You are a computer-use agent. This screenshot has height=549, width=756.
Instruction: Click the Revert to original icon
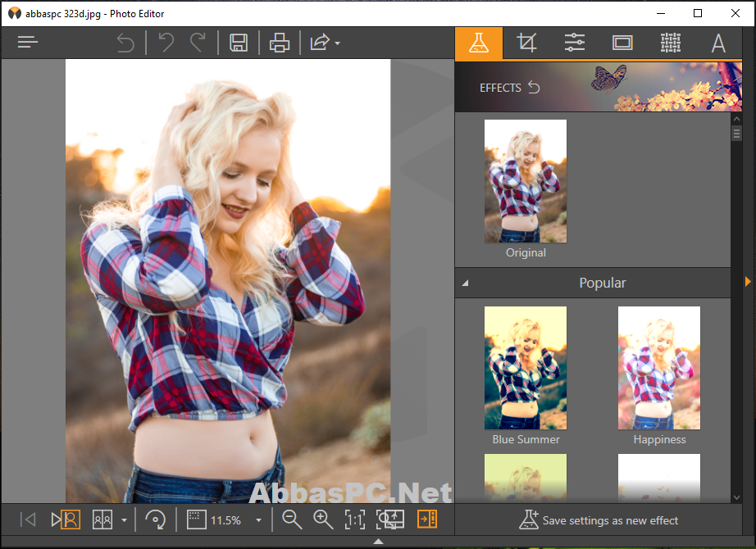125,43
